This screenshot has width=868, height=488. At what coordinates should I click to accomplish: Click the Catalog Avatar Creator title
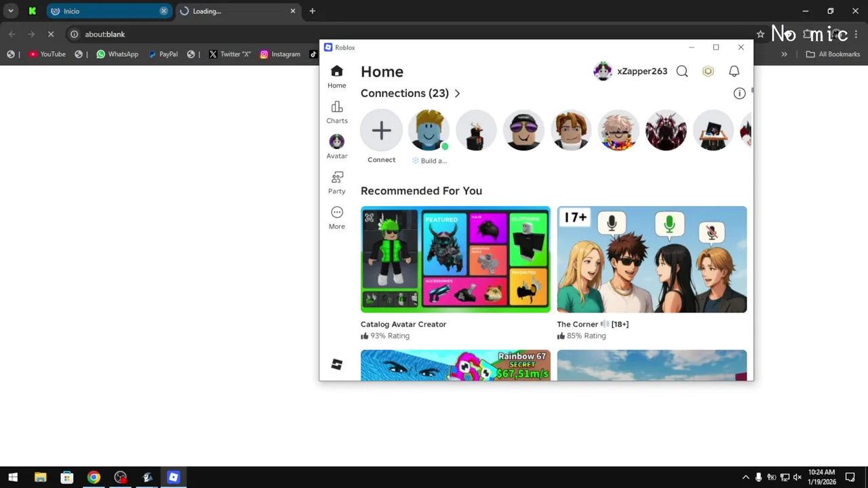coord(403,324)
